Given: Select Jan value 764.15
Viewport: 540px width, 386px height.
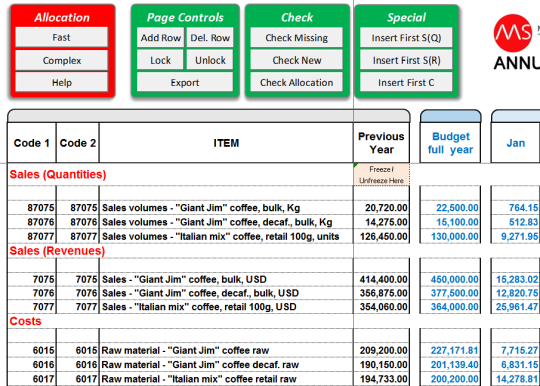Looking at the screenshot, I should pyautogui.click(x=516, y=208).
